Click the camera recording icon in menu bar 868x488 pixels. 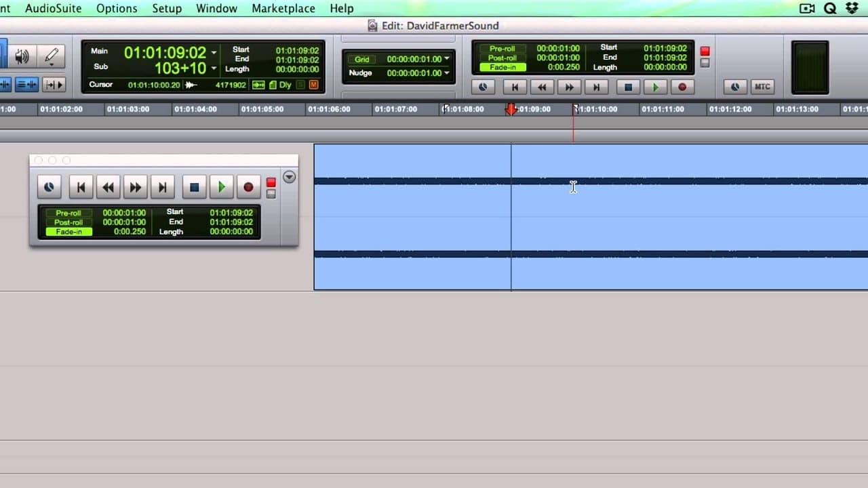[x=807, y=8]
